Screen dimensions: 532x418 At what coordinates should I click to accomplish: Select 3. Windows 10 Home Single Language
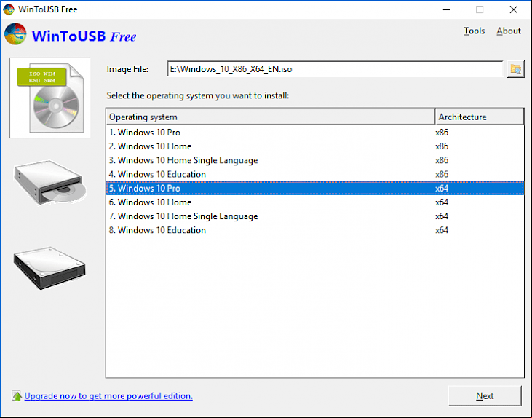point(314,160)
